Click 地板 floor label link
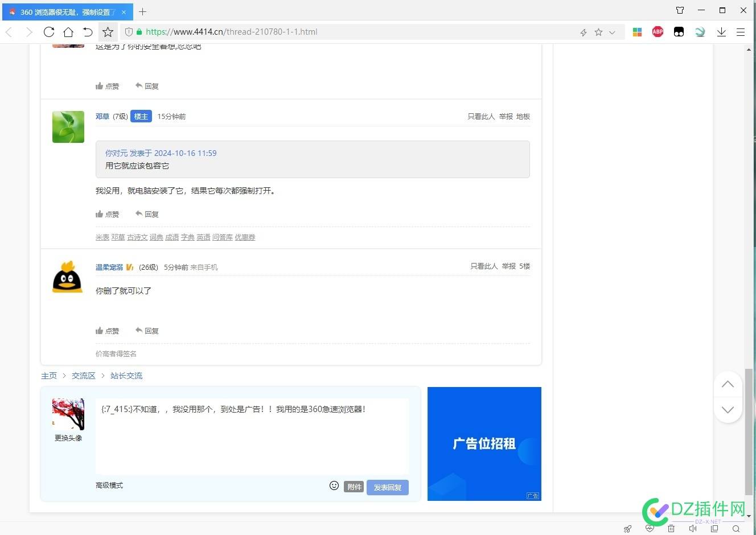Screen dimensions: 756x535 [523, 116]
